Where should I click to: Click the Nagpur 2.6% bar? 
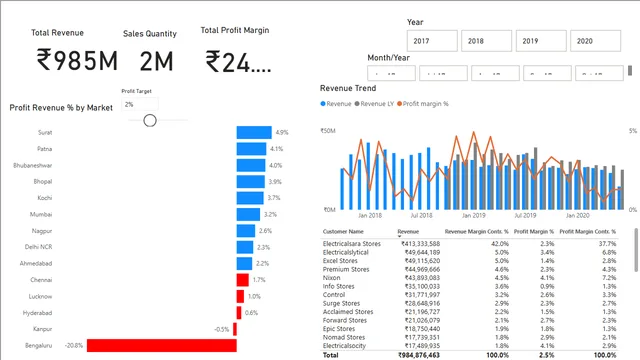point(246,231)
